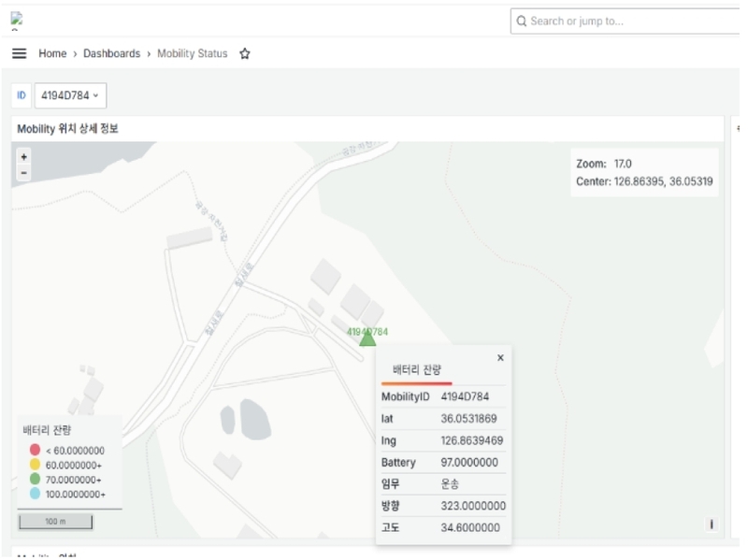The width and height of the screenshot is (748, 560).
Task: Focus the Search or jump to field
Action: (625, 21)
